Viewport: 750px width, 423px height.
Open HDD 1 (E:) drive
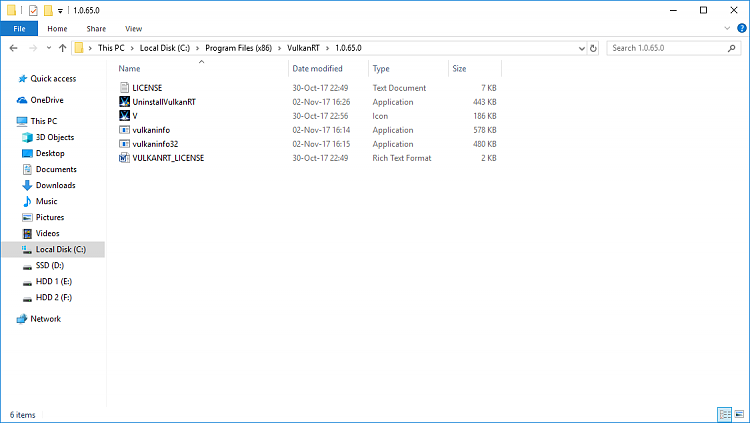coord(54,281)
